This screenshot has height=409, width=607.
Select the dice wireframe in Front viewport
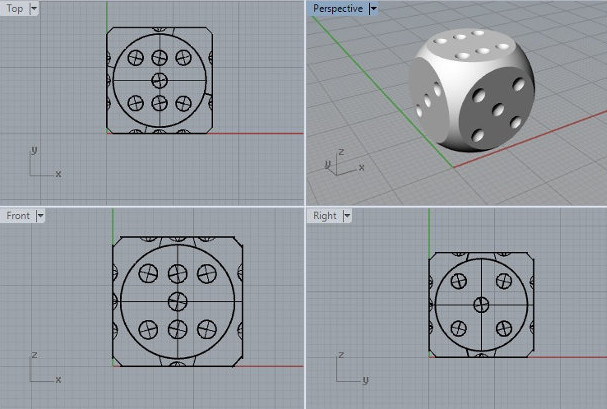click(178, 301)
